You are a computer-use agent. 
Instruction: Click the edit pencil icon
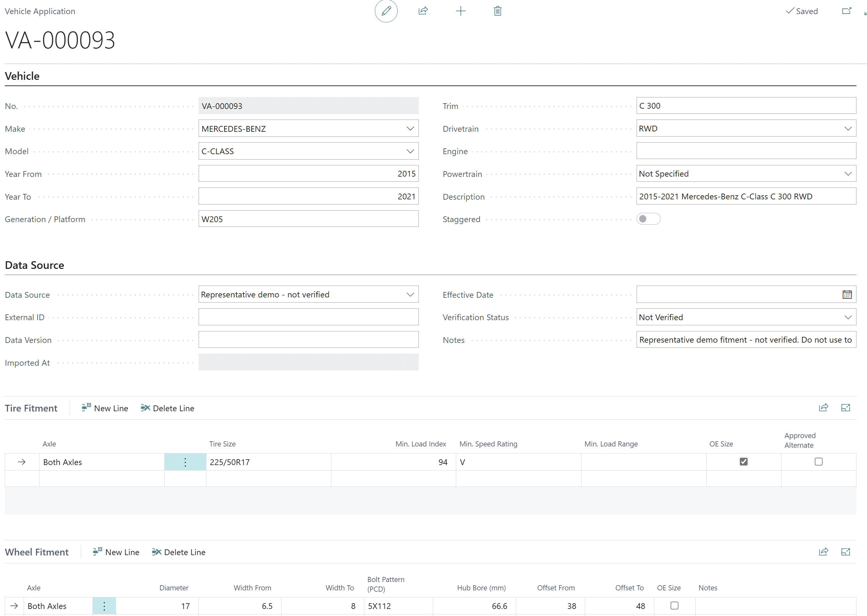(386, 11)
